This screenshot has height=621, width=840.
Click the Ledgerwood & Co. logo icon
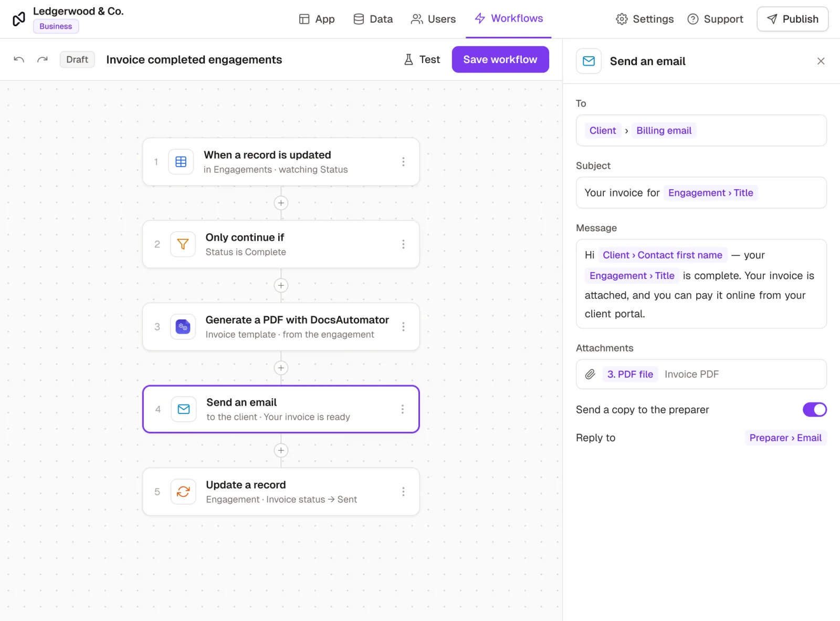(x=19, y=19)
